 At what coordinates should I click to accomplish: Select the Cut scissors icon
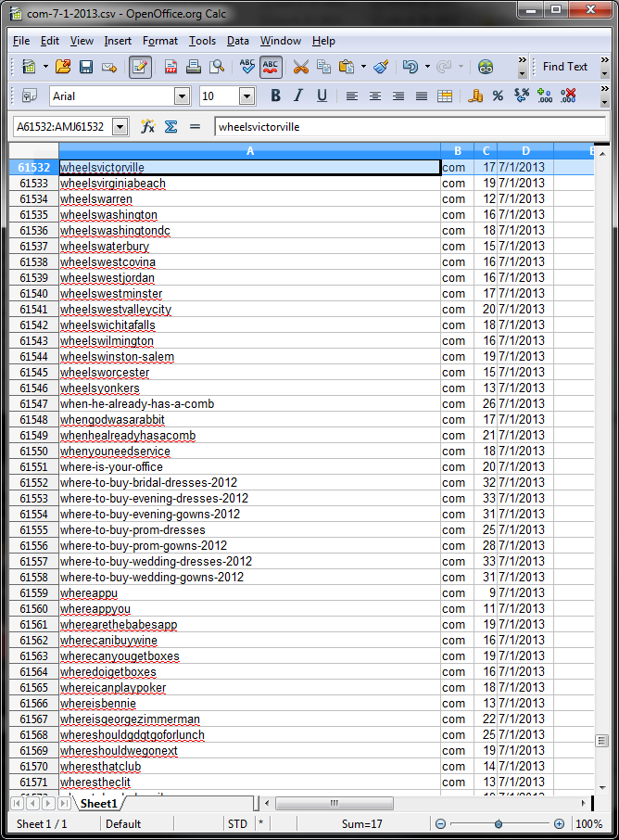point(301,67)
